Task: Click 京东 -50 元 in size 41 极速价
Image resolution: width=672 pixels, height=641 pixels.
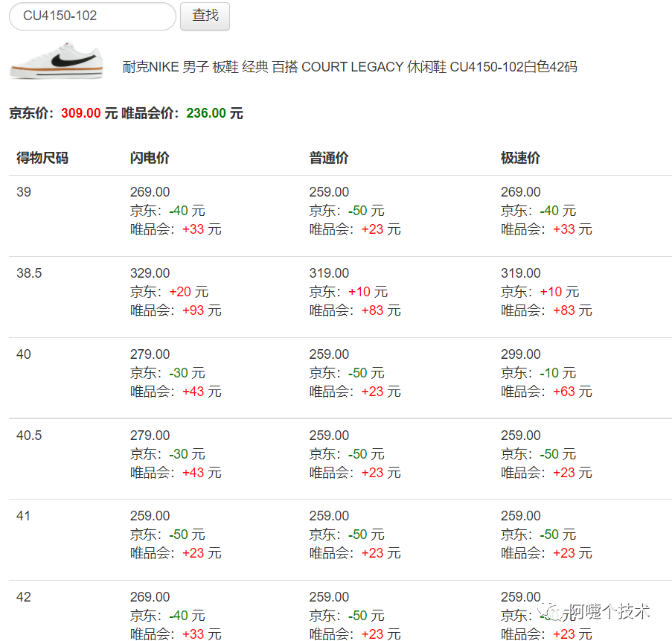Action: coord(538,535)
